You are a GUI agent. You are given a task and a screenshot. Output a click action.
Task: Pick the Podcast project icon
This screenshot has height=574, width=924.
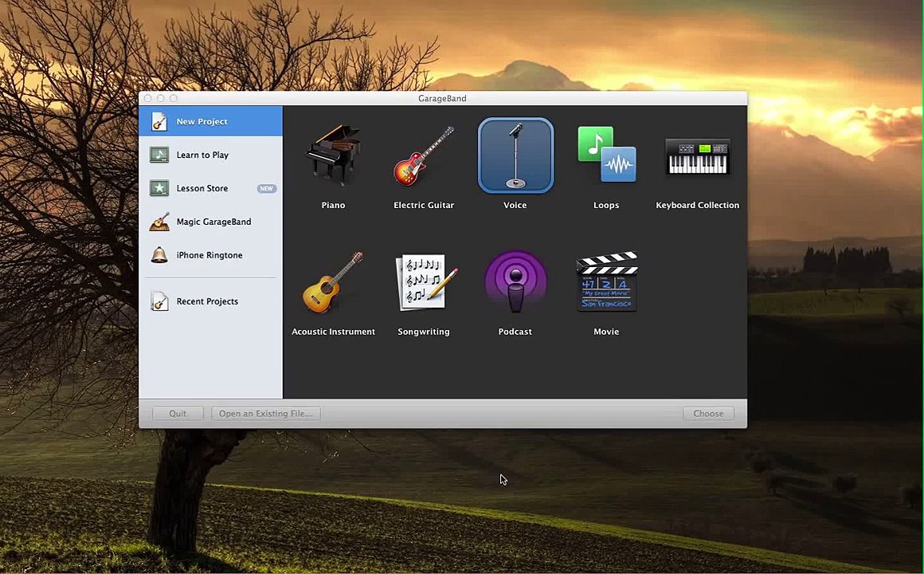(515, 281)
